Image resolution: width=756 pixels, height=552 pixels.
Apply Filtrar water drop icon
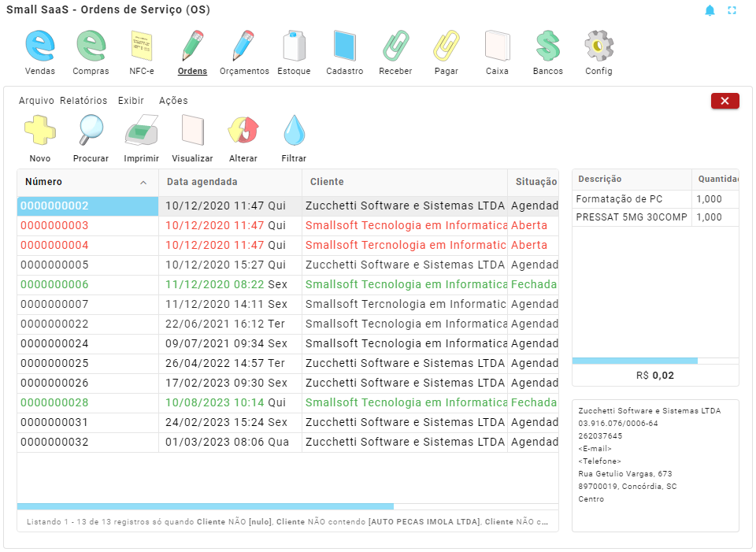click(x=294, y=131)
